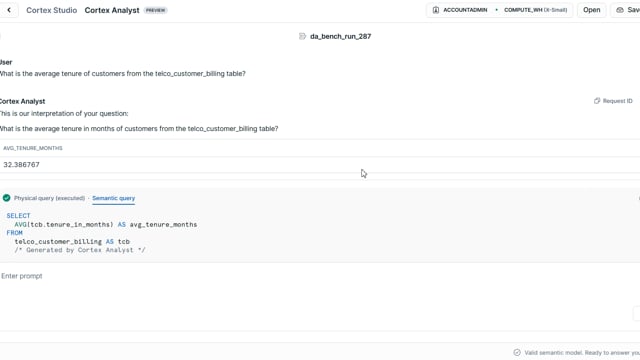
Task: Select the Cortex Analyst title
Action: (x=112, y=10)
